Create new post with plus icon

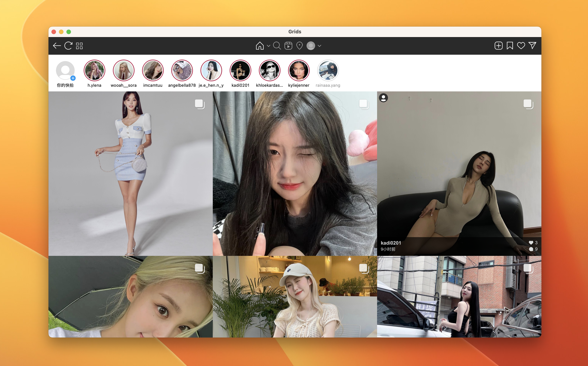(x=498, y=46)
